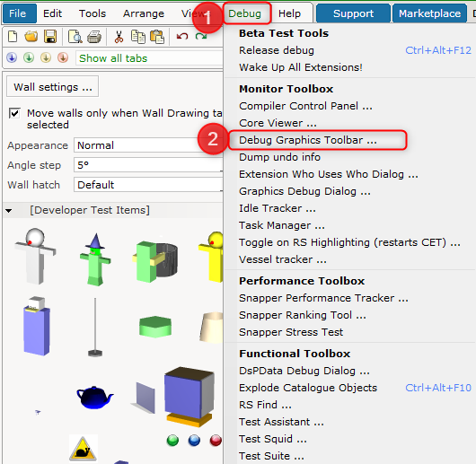This screenshot has width=476, height=464.
Task: Click the Marketplace button
Action: tap(429, 13)
